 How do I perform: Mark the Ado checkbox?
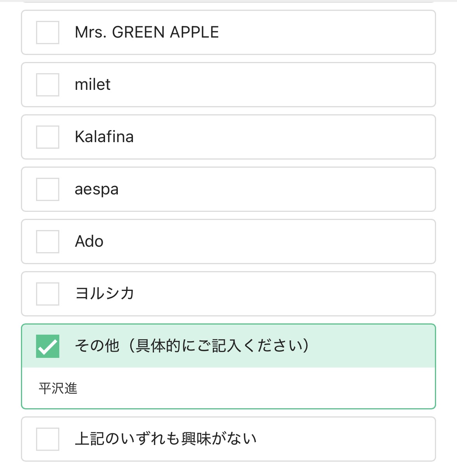click(x=48, y=242)
